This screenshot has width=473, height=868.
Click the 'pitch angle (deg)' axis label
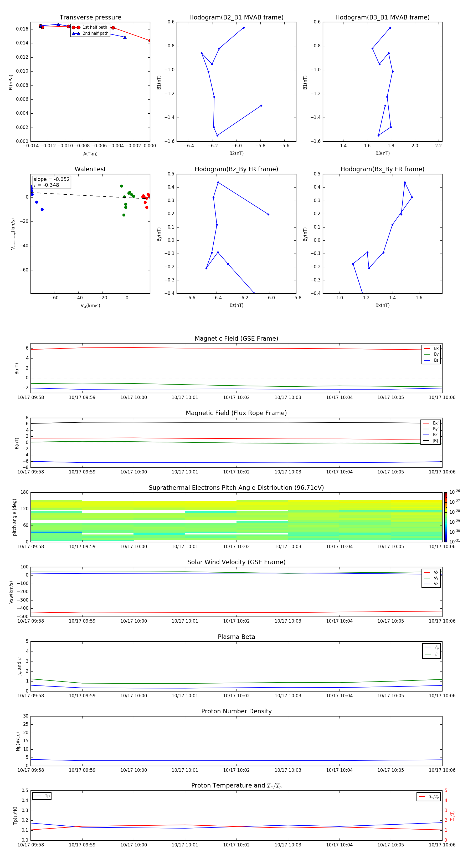[x=15, y=517]
